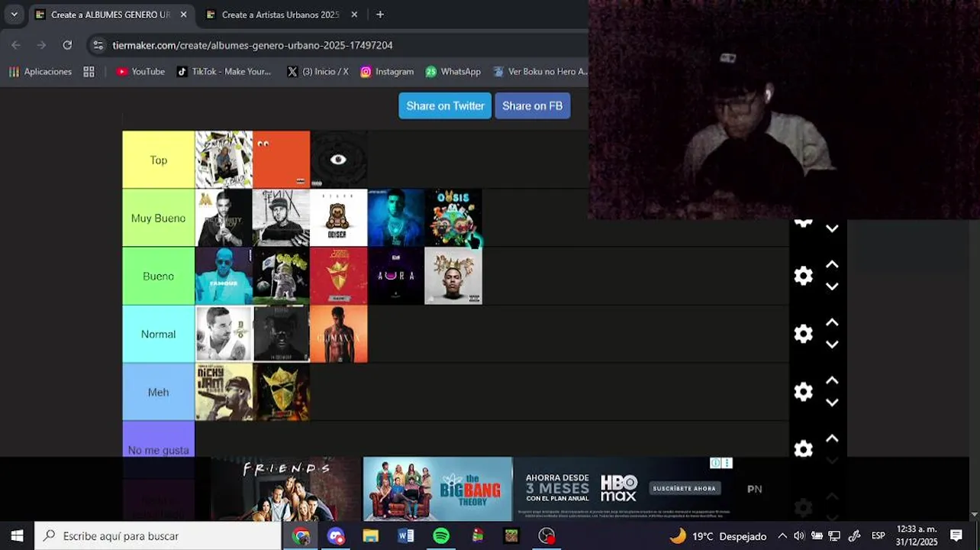Close the Artistas Urbanos 2025 tab
This screenshot has height=550, width=980.
[x=354, y=15]
